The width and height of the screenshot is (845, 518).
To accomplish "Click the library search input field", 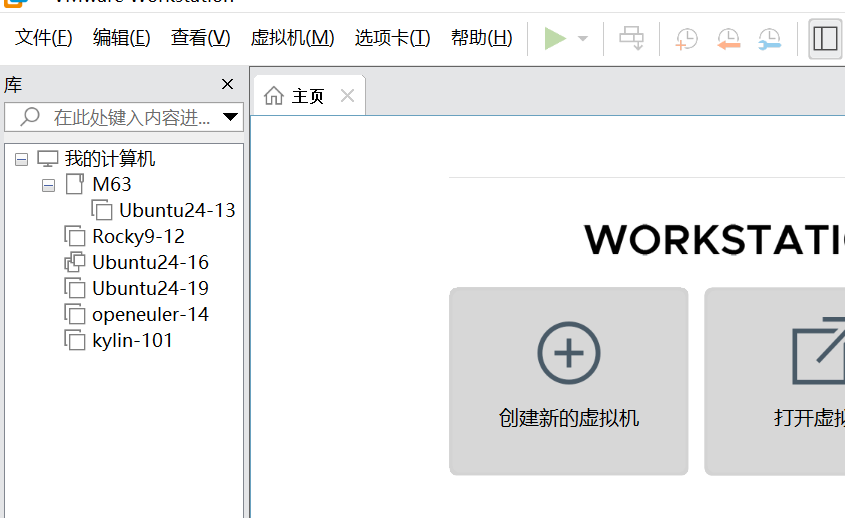I will coord(124,117).
